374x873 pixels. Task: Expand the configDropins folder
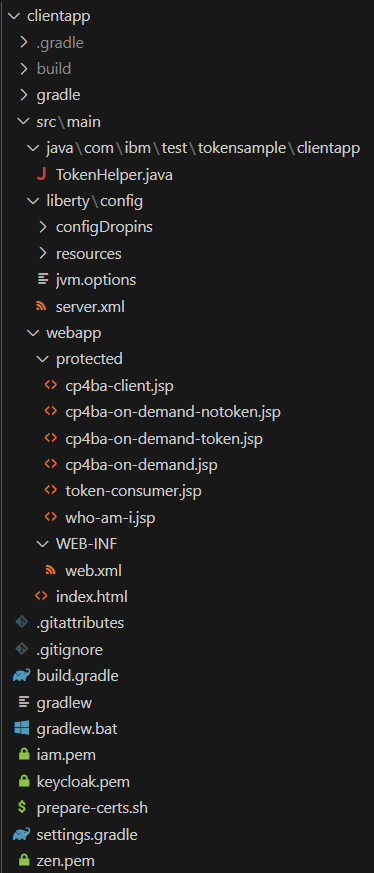42,227
